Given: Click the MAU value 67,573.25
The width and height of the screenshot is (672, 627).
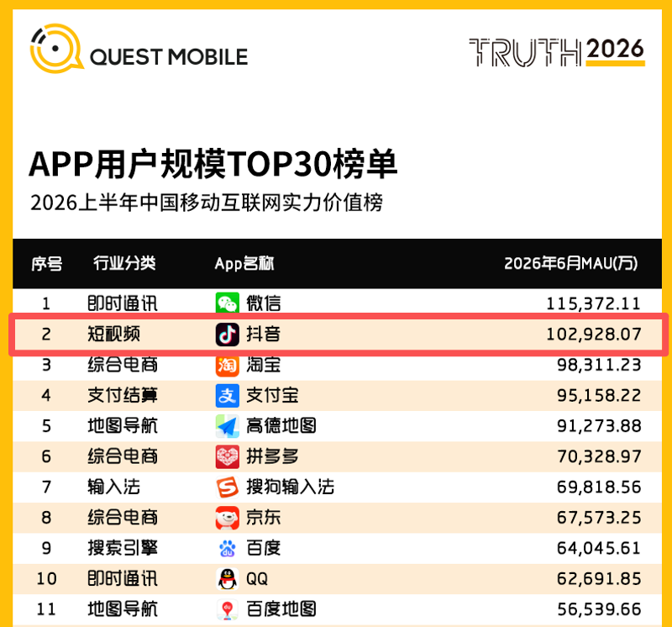Looking at the screenshot, I should (599, 518).
